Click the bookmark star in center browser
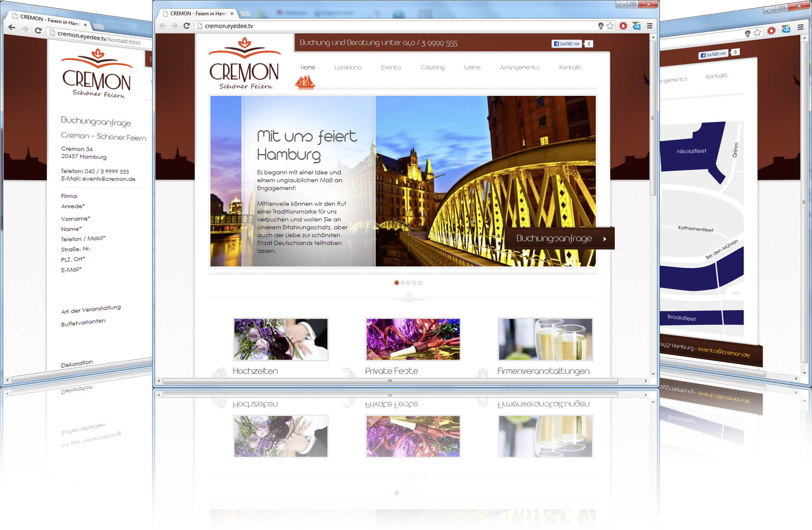Image resolution: width=812 pixels, height=530 pixels. pyautogui.click(x=610, y=26)
